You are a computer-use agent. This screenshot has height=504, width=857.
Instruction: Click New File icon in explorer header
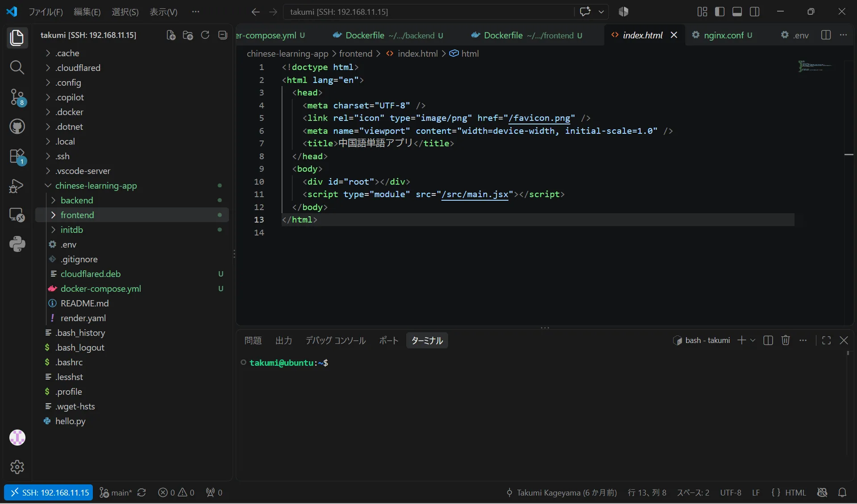[x=171, y=35]
